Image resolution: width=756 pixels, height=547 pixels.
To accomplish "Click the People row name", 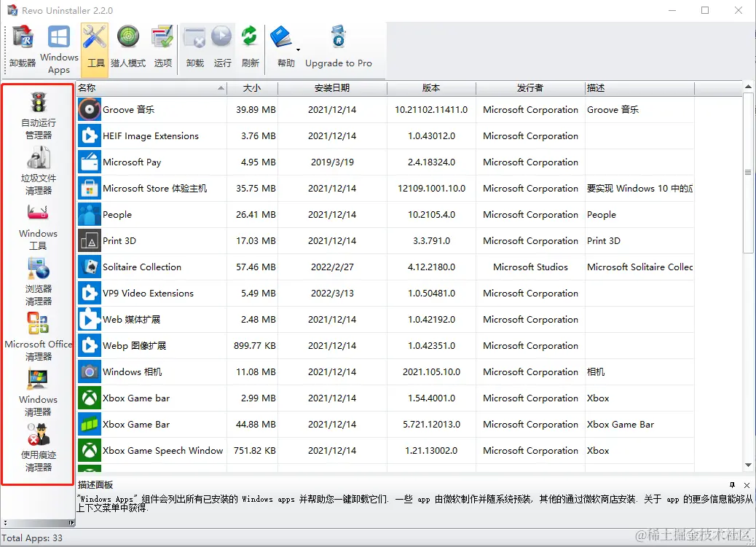I will coord(117,215).
